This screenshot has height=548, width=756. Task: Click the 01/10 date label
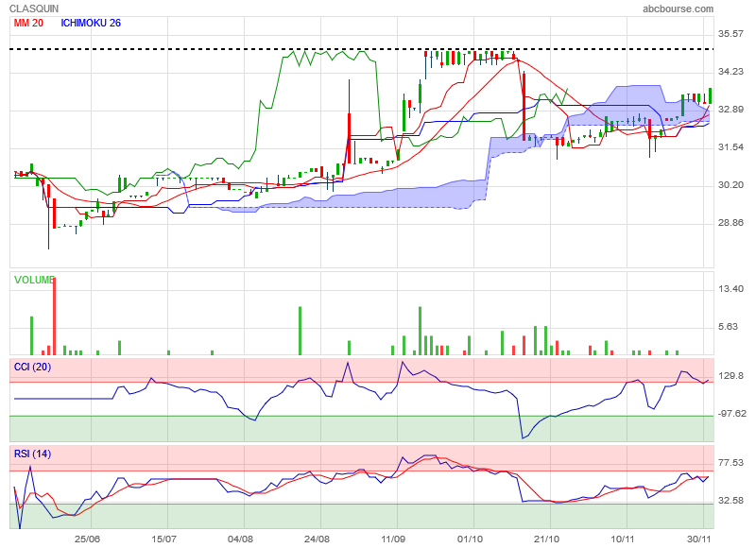pyautogui.click(x=470, y=539)
